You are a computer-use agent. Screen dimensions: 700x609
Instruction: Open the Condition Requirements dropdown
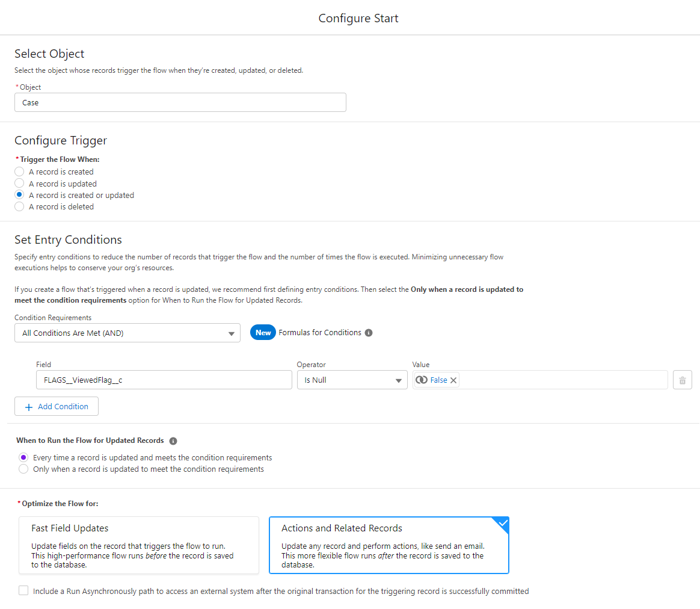(127, 333)
